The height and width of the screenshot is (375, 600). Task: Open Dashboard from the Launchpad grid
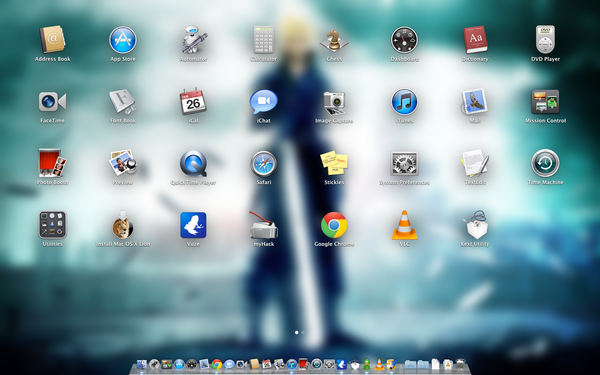404,39
